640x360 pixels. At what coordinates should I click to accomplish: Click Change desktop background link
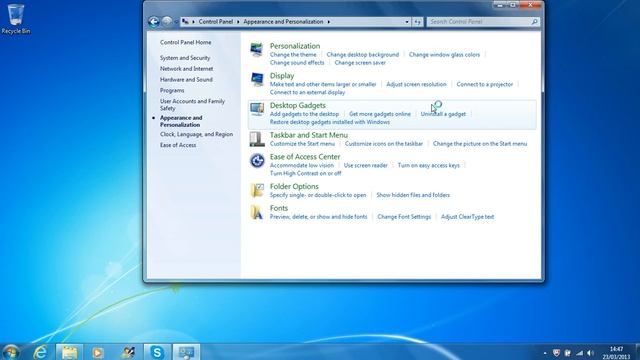point(362,55)
